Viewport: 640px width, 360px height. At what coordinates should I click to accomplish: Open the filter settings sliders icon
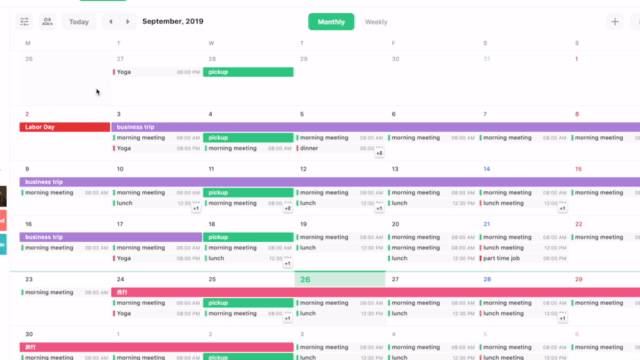pos(24,22)
